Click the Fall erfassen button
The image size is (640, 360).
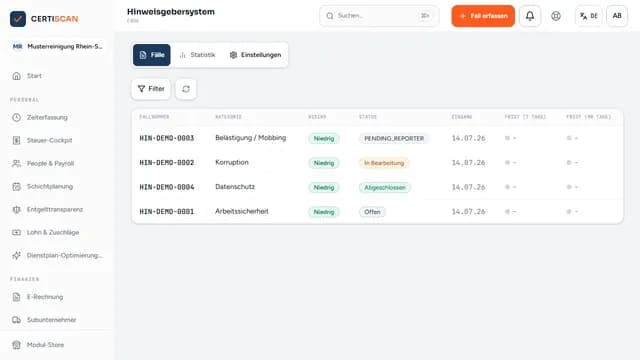(483, 16)
